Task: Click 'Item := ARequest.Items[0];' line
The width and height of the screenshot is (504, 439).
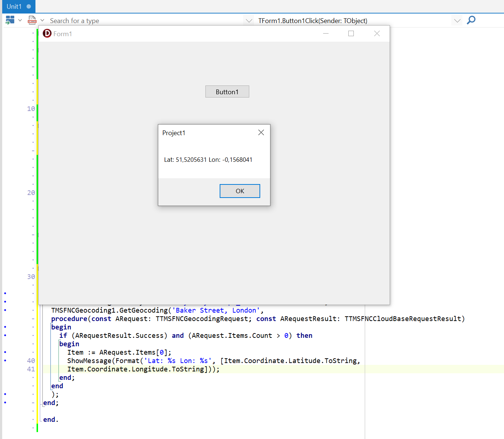Action: pyautogui.click(x=119, y=352)
